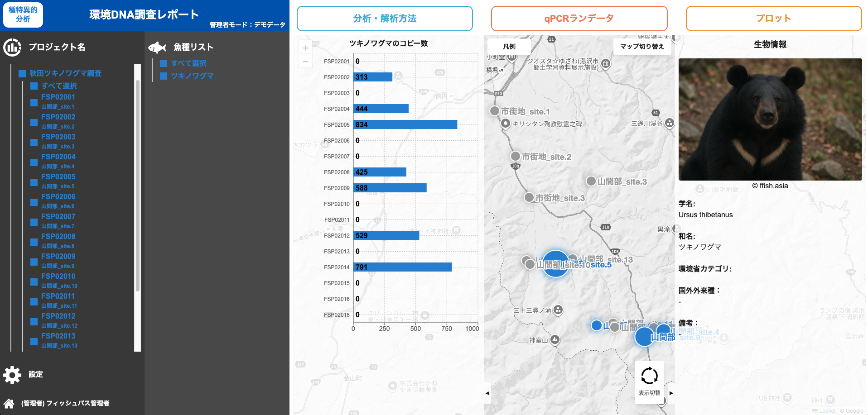Viewport: 868px width, 415px height.
Task: Check すべて選択 in the species list
Action: 164,63
